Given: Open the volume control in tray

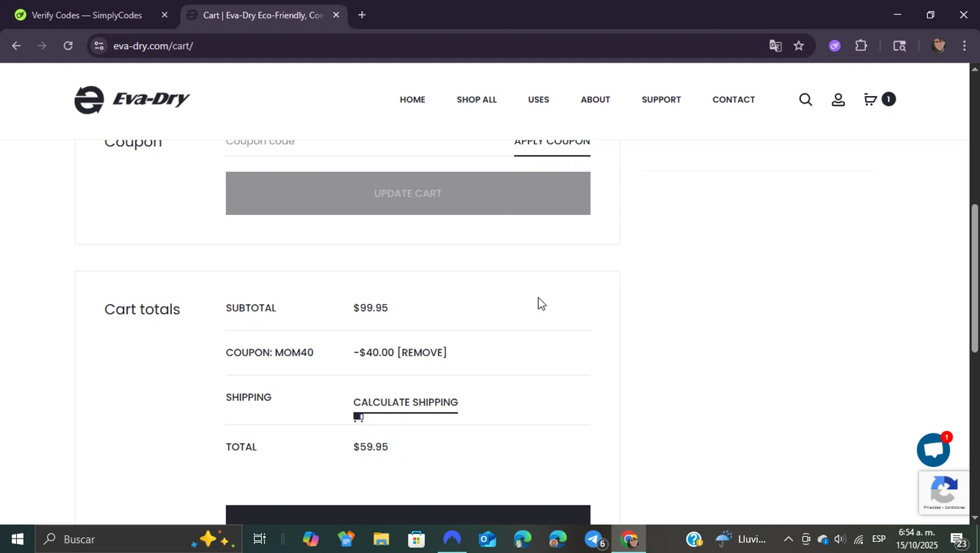Looking at the screenshot, I should (x=840, y=539).
